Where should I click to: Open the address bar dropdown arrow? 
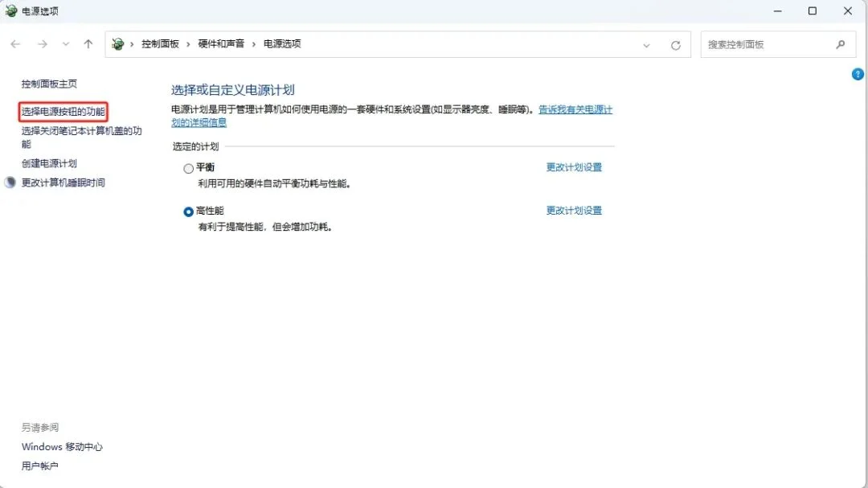tap(647, 44)
